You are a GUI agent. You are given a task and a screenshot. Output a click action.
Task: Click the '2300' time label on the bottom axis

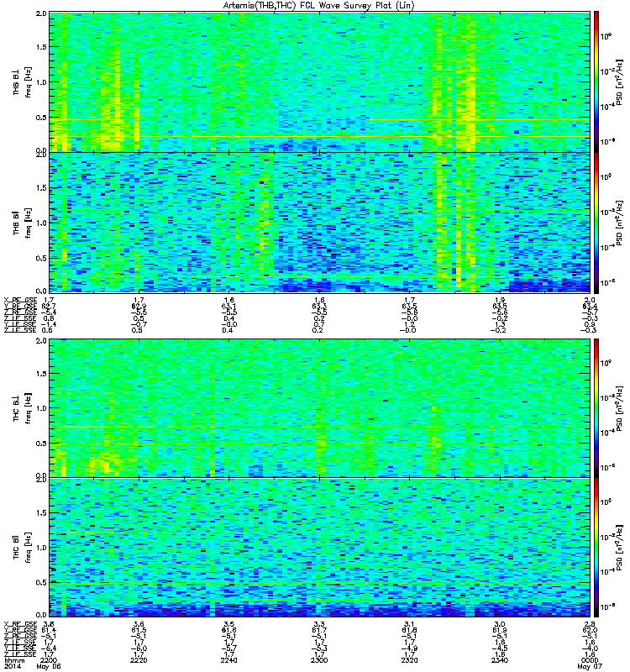coord(319,660)
